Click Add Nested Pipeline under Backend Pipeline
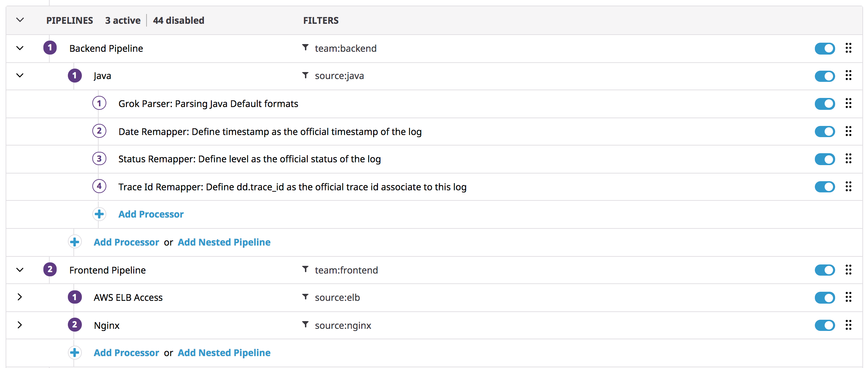The height and width of the screenshot is (368, 868). click(224, 242)
